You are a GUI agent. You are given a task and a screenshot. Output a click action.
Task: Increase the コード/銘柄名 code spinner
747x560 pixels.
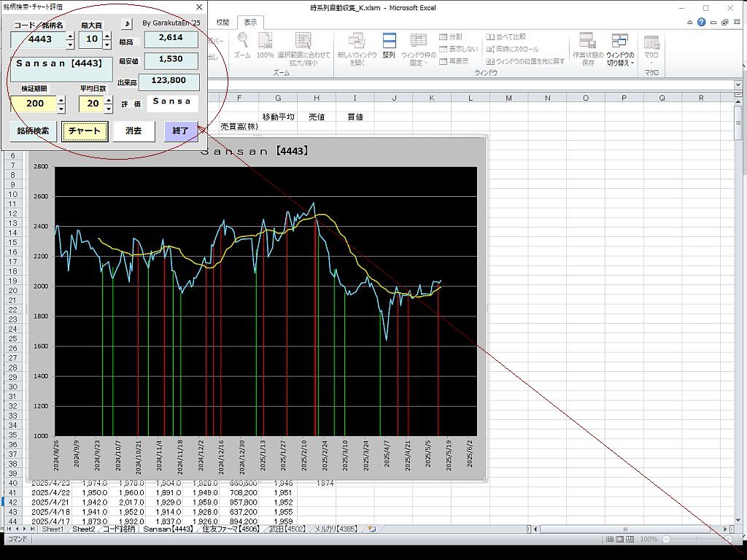[x=70, y=35]
